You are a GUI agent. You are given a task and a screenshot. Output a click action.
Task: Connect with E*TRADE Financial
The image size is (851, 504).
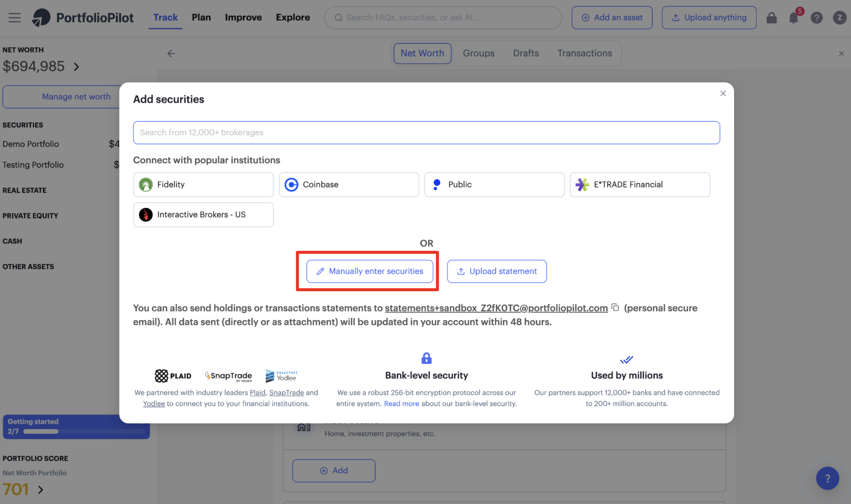click(640, 184)
